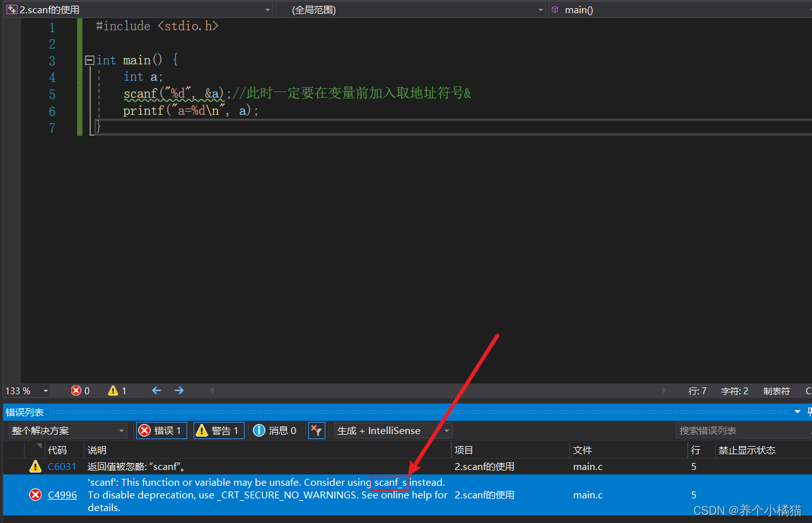Screen dimensions: 812x523
Task: Open the 133 % zoom dropdown
Action: [27, 391]
